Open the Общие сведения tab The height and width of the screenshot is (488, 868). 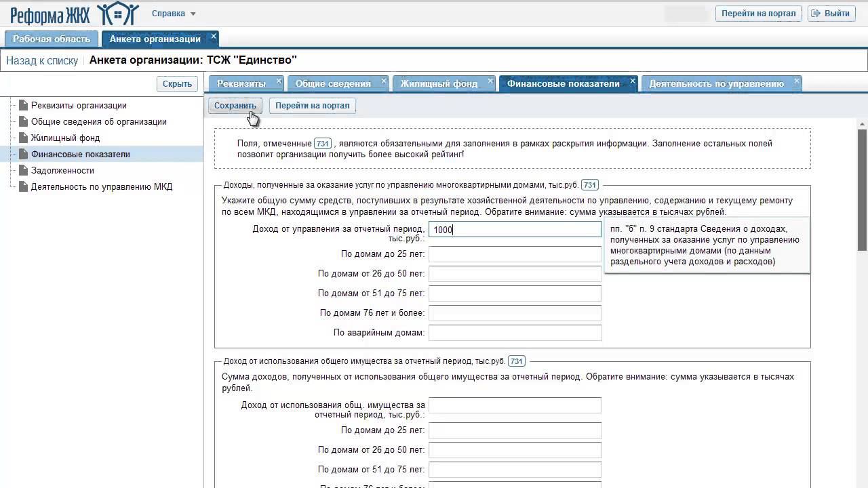(333, 83)
